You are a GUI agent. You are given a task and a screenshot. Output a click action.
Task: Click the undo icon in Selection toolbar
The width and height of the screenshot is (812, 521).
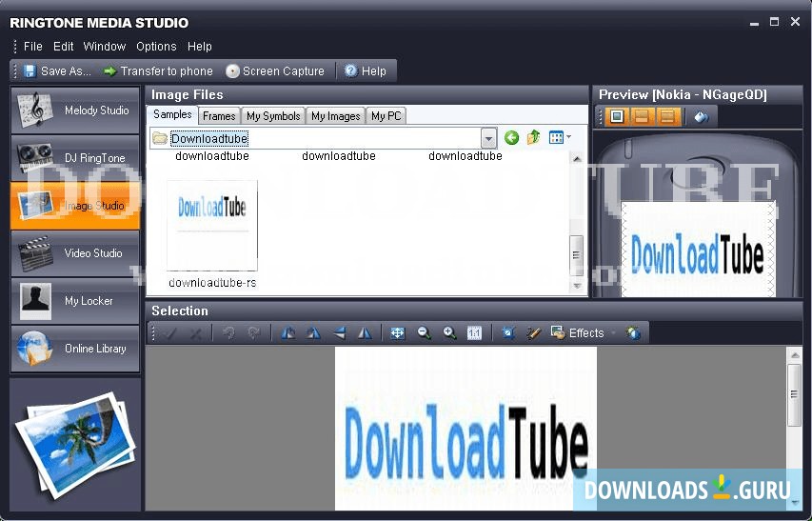228,333
